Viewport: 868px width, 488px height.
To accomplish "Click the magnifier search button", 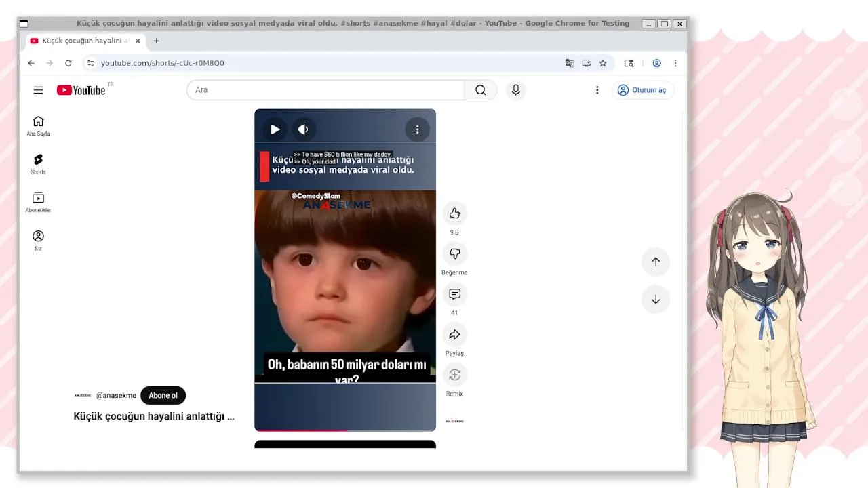I will click(x=481, y=90).
